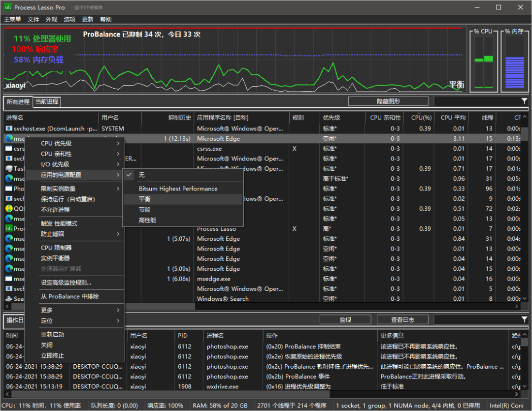Select the checked 无 power plan option
532x411 pixels.
pyautogui.click(x=142, y=175)
